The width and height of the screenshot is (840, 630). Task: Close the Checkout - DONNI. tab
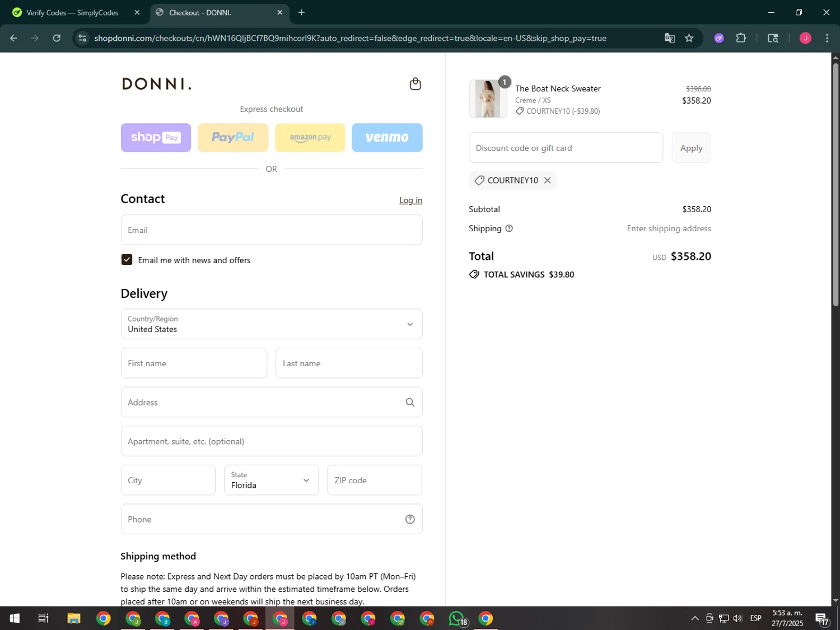(x=279, y=12)
